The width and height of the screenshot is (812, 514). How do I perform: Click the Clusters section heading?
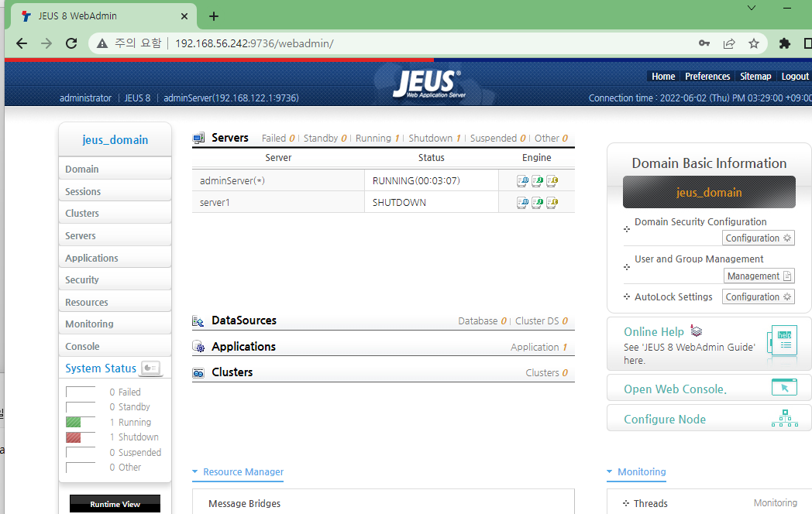coord(232,372)
